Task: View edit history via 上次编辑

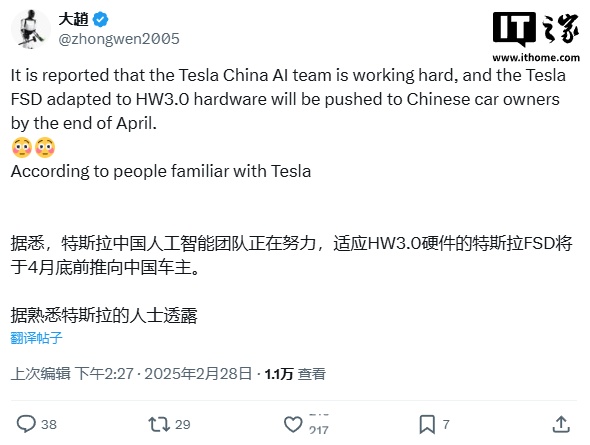Action: coord(41,374)
